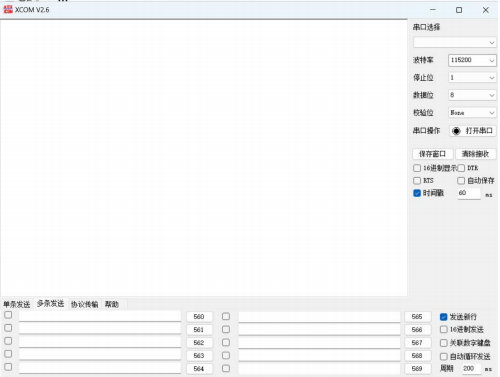Minimize the XCOM V2.6 window
Image resolution: width=500 pixels, height=377 pixels.
click(433, 10)
